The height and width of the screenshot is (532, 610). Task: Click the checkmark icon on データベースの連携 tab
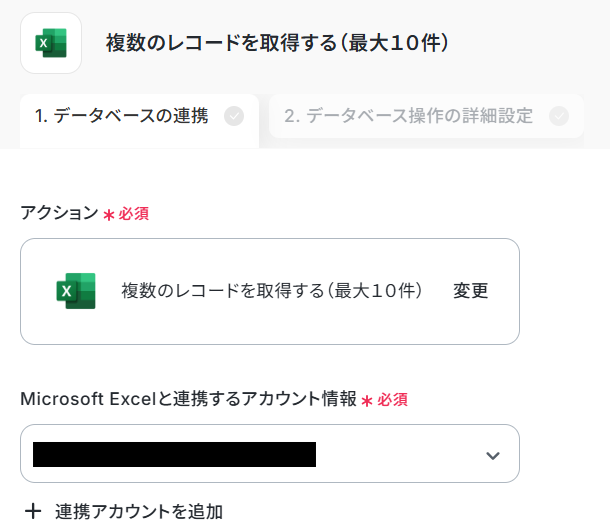click(234, 116)
